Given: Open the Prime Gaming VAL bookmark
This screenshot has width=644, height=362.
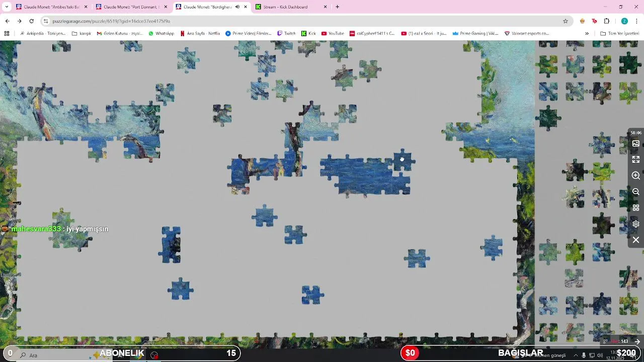Looking at the screenshot, I should click(x=475, y=34).
